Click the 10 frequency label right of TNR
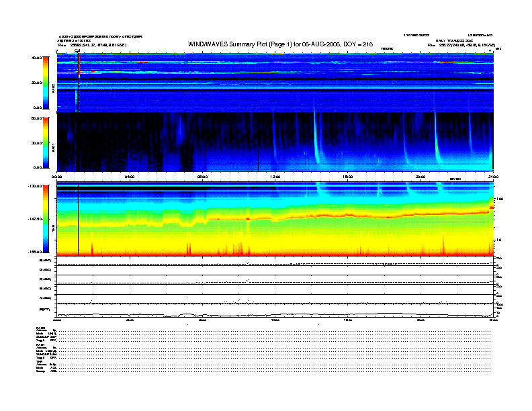Screen dimensions: 532x411 (x=499, y=240)
